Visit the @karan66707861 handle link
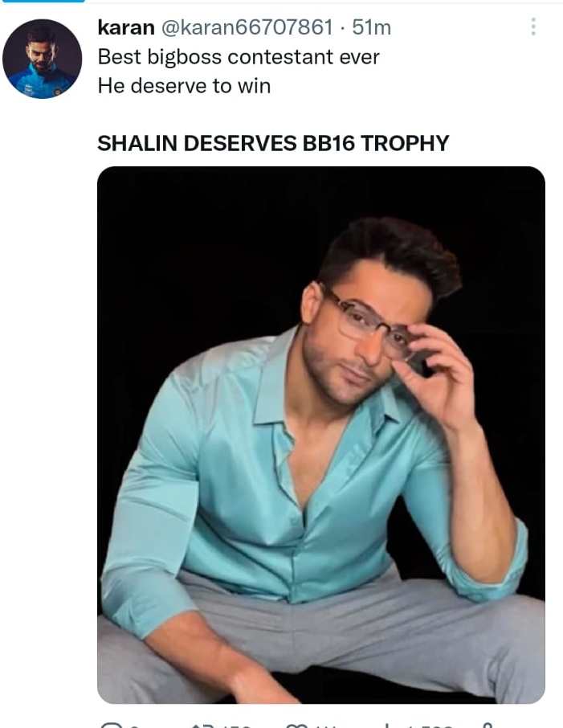This screenshot has width=563, height=728. click(x=247, y=27)
